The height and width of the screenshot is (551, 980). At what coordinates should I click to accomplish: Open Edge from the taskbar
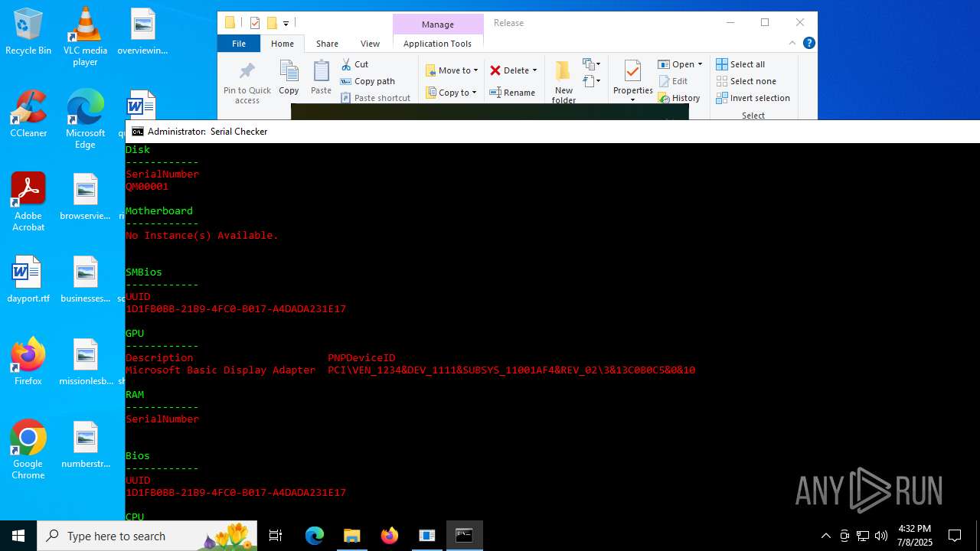click(x=315, y=536)
